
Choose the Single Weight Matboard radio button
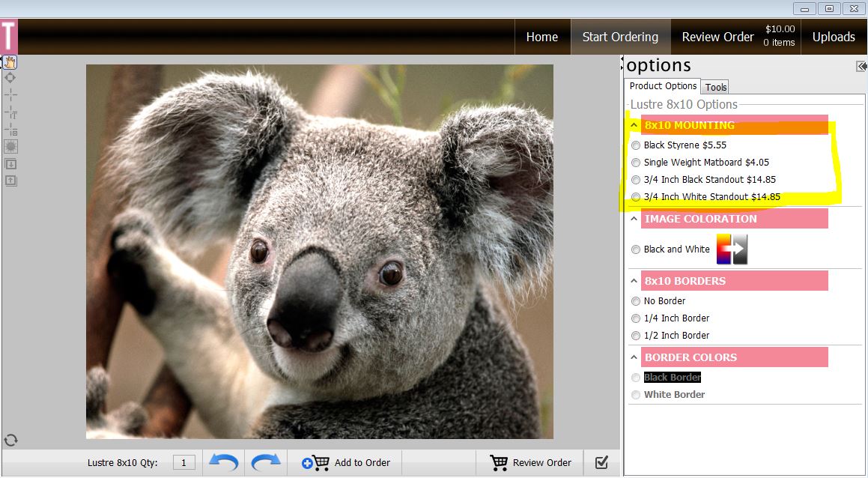pos(636,163)
